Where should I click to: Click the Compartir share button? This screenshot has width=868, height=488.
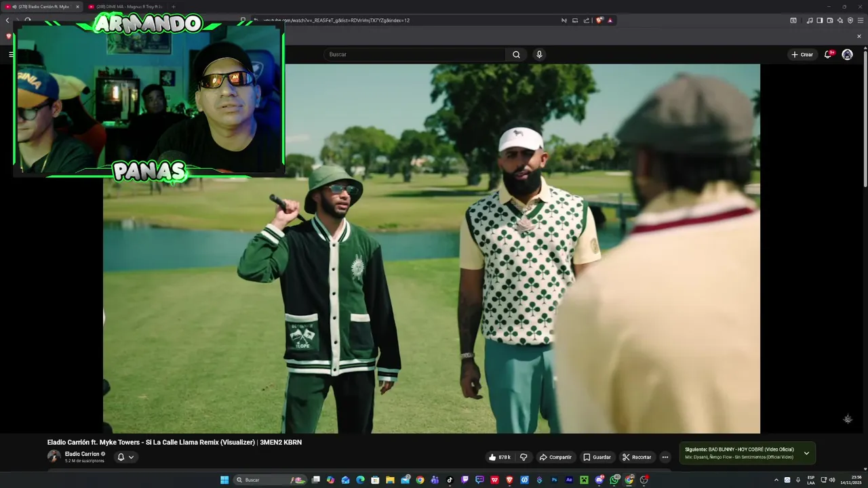(555, 457)
